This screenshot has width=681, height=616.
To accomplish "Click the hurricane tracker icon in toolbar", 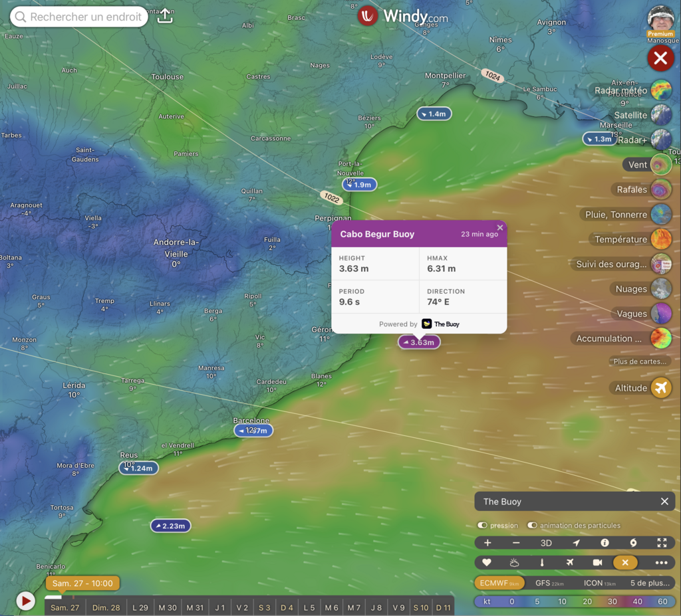I will click(632, 543).
